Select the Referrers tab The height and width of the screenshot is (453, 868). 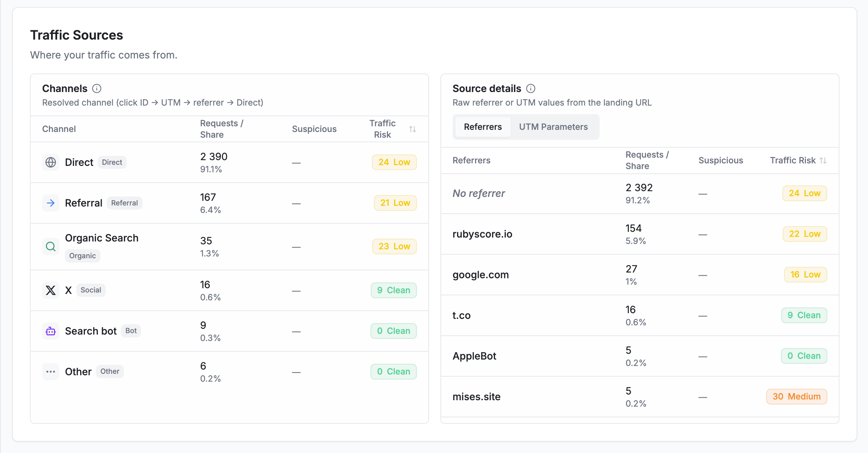(x=483, y=127)
